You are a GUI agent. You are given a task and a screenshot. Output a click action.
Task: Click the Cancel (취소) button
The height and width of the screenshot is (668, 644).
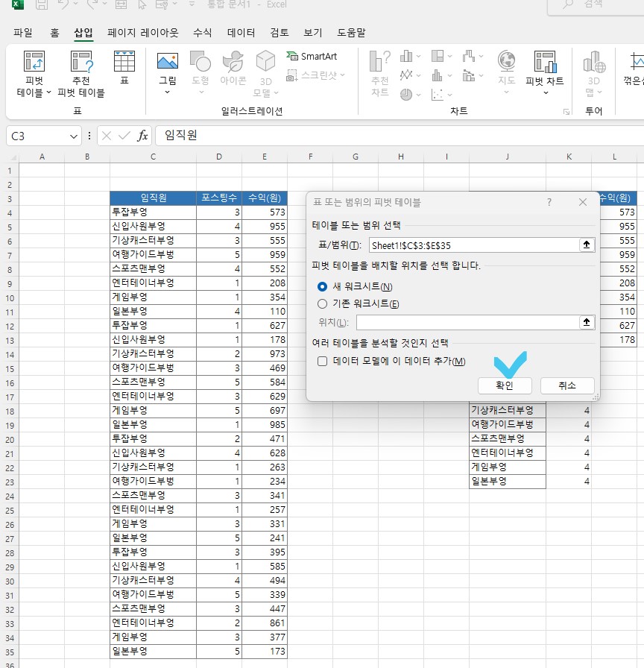point(567,385)
